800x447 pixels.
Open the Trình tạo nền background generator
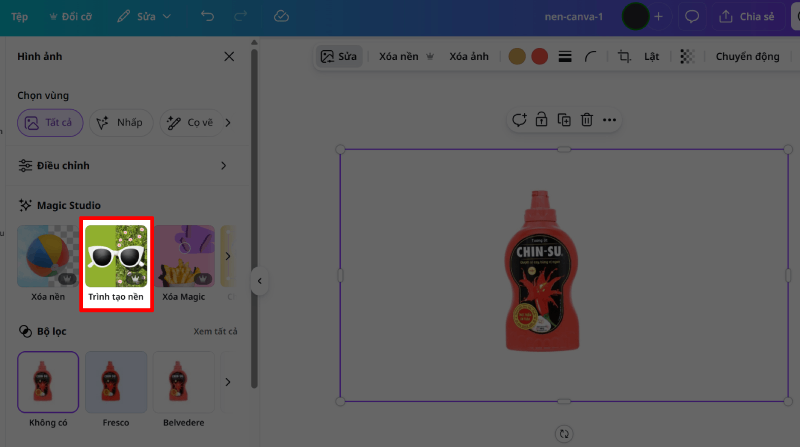point(116,263)
